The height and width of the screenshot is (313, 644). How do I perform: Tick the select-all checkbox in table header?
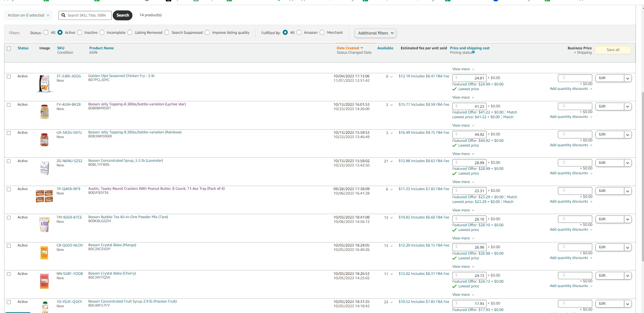[9, 49]
